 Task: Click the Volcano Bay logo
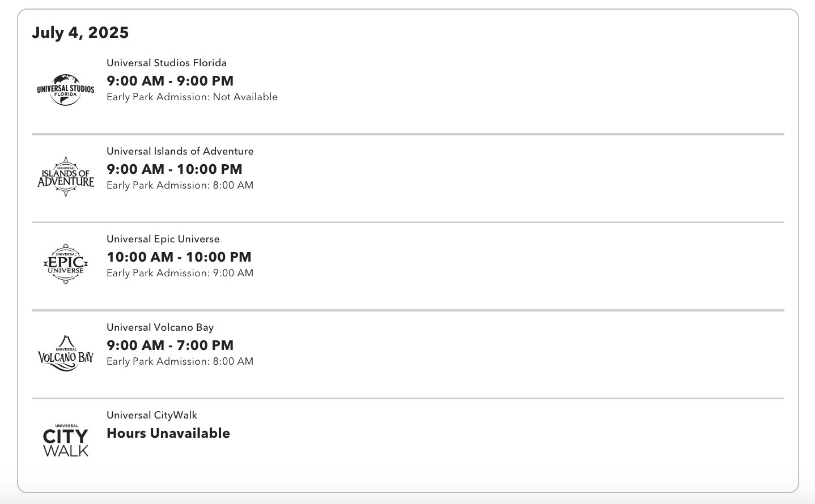(66, 353)
